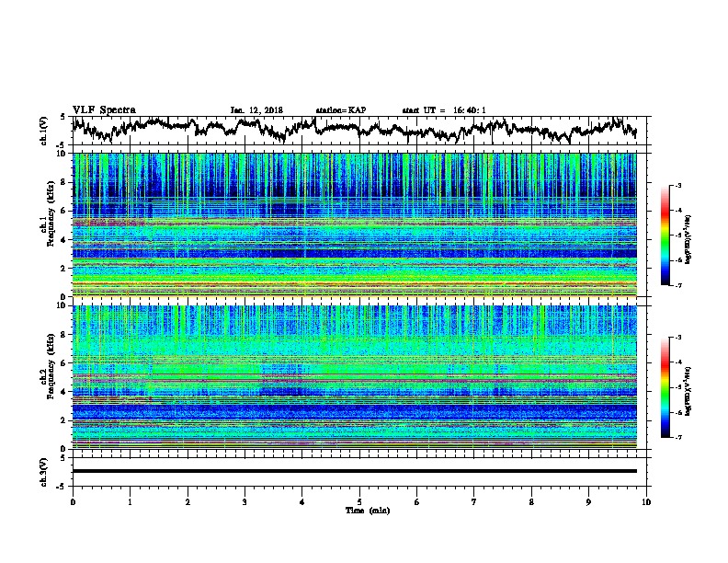Click the ch.2 spectrogram panel

(x=354, y=377)
